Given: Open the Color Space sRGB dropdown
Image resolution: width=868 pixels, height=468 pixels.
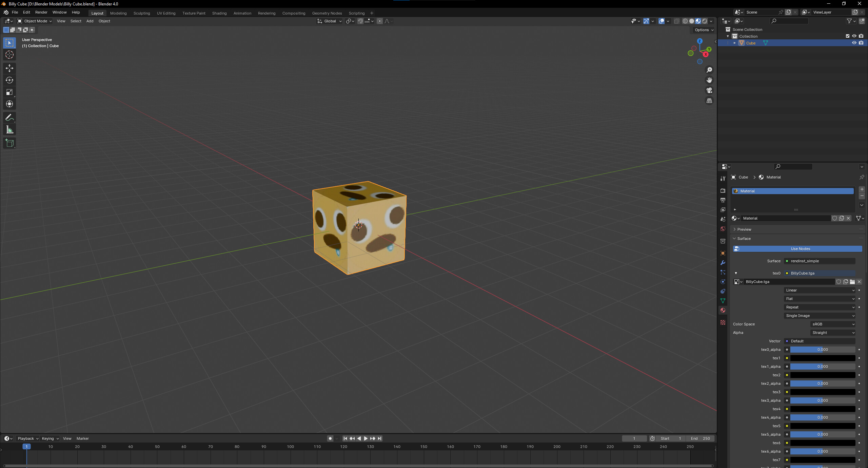Looking at the screenshot, I should pos(833,324).
